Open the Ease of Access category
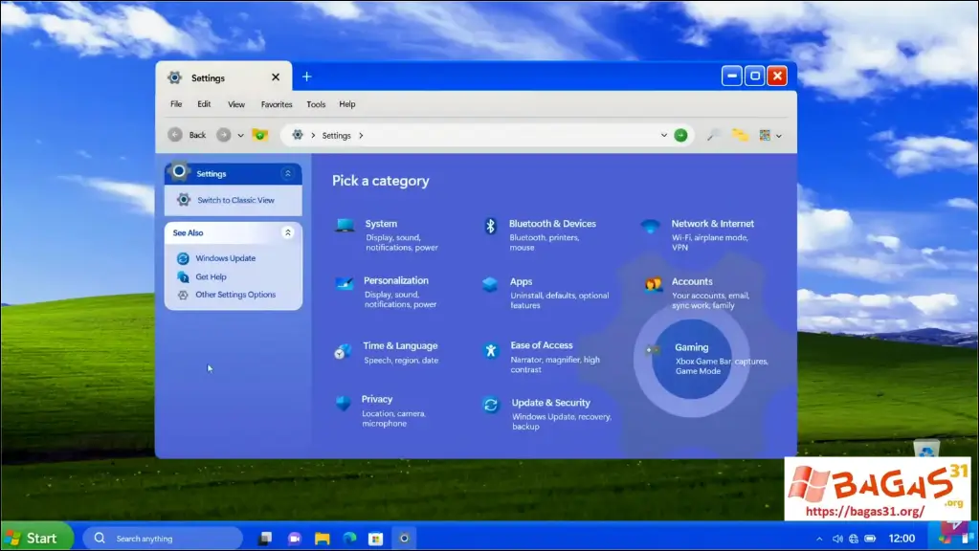 point(540,352)
